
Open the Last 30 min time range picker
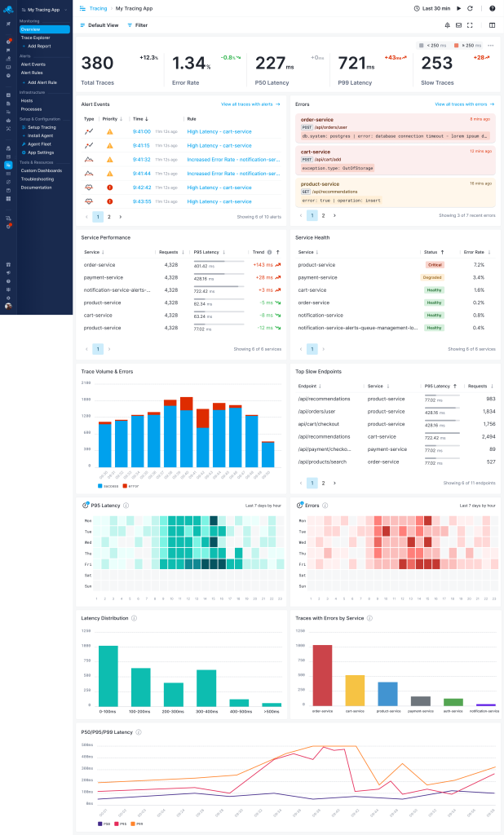click(435, 8)
